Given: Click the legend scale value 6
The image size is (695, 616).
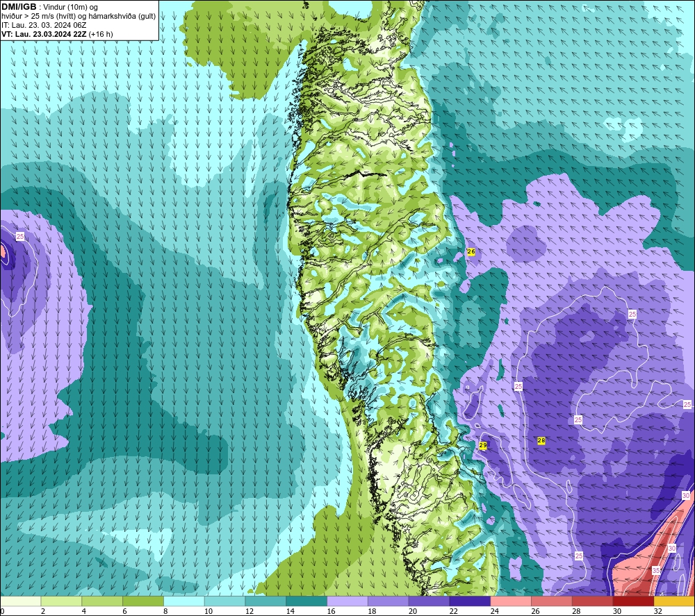Looking at the screenshot, I should [x=124, y=612].
